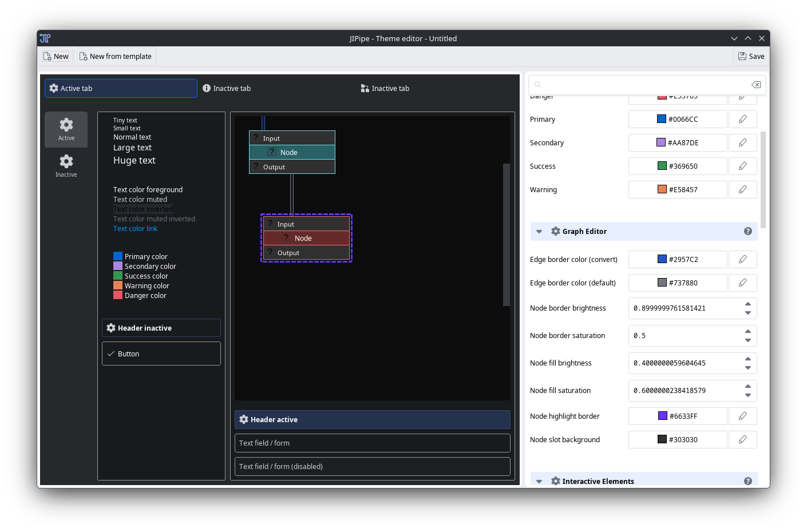The height and width of the screenshot is (532, 807).
Task: Save the theme with the Save button
Action: (x=751, y=56)
